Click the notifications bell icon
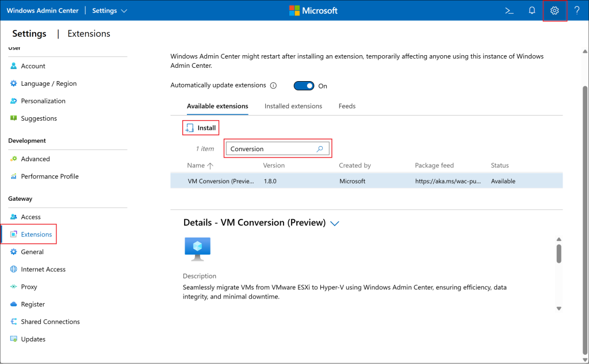589x364 pixels. click(531, 10)
